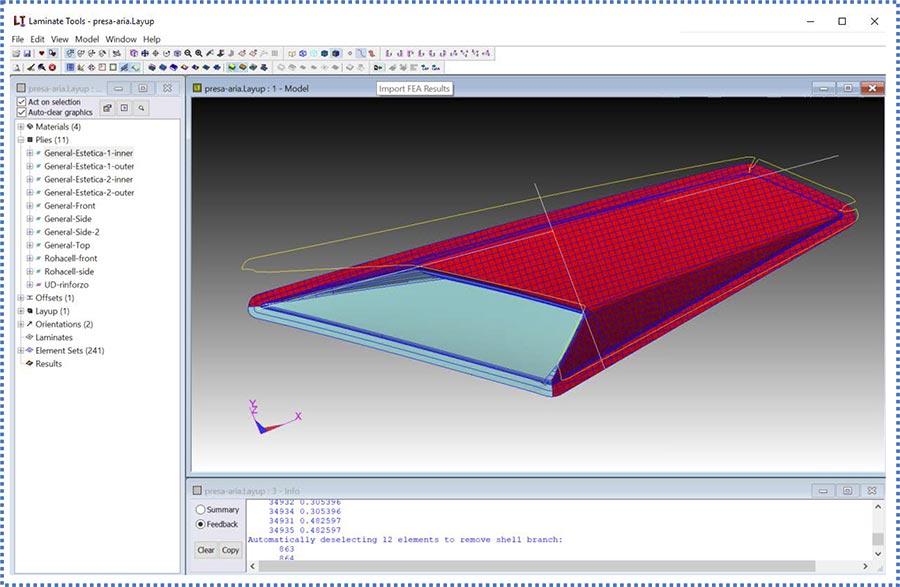Viewport: 900px width, 587px height.
Task: Click the search magnifier icon in the Layup panel header
Action: click(141, 108)
